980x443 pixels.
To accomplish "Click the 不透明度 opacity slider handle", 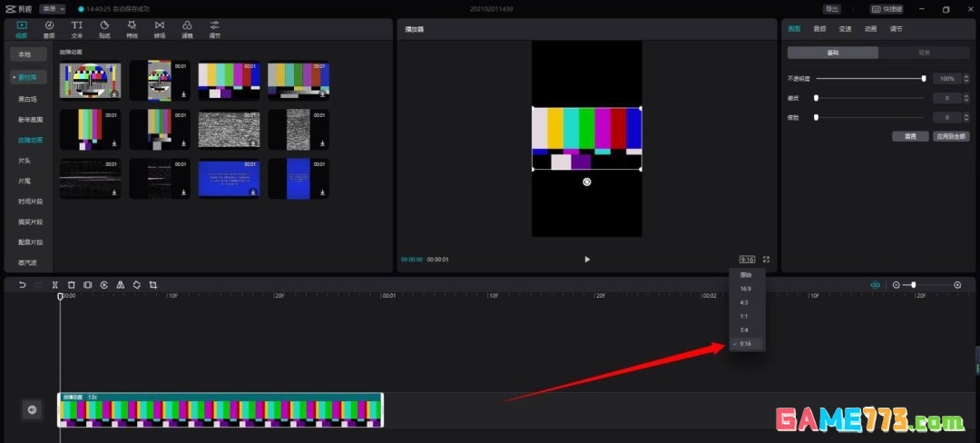I will pyautogui.click(x=924, y=79).
